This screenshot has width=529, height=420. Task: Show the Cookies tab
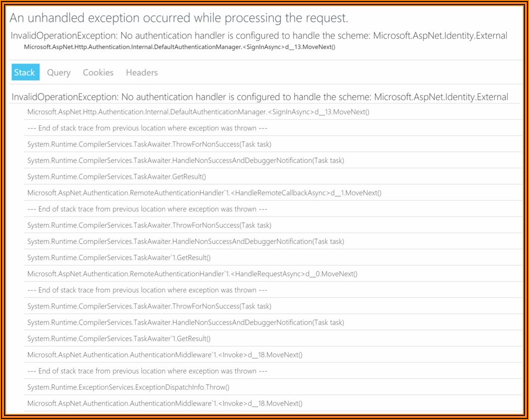pos(98,73)
